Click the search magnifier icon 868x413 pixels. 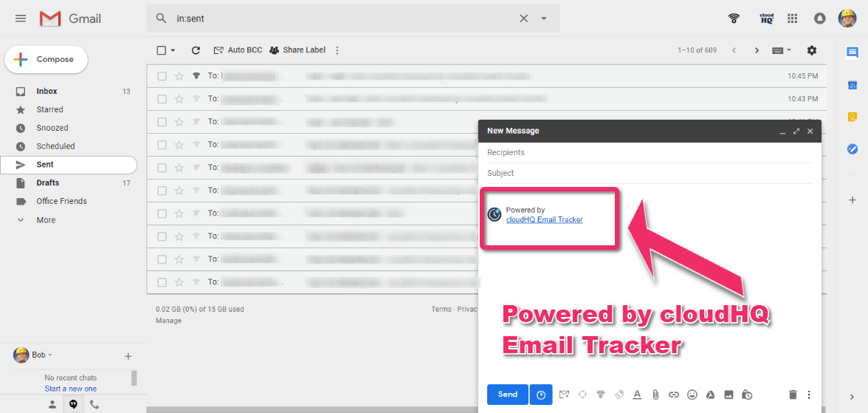tap(161, 18)
